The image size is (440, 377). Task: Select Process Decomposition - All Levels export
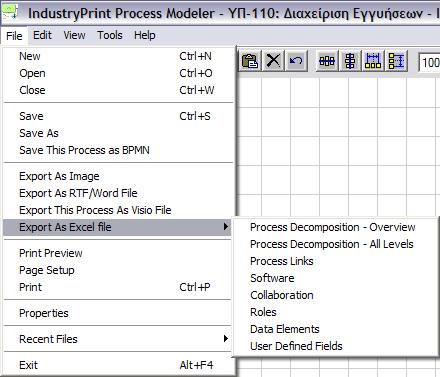[335, 244]
